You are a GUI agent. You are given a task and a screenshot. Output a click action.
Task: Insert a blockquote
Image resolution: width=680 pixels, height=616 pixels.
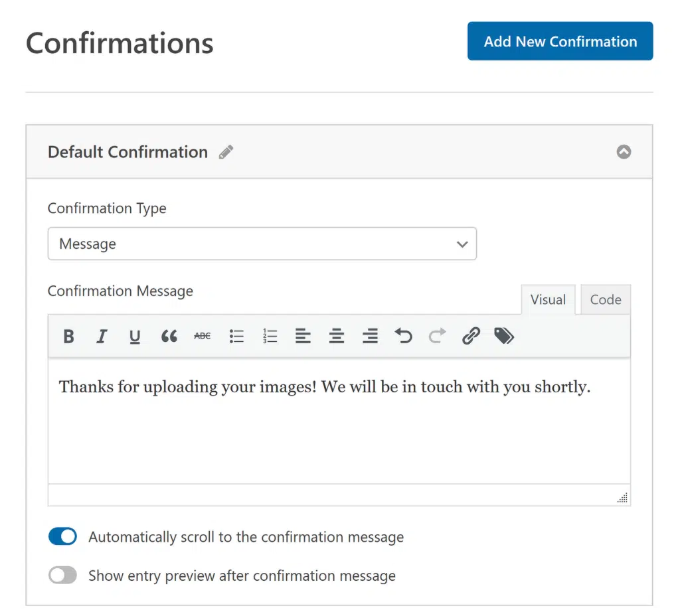pyautogui.click(x=169, y=337)
